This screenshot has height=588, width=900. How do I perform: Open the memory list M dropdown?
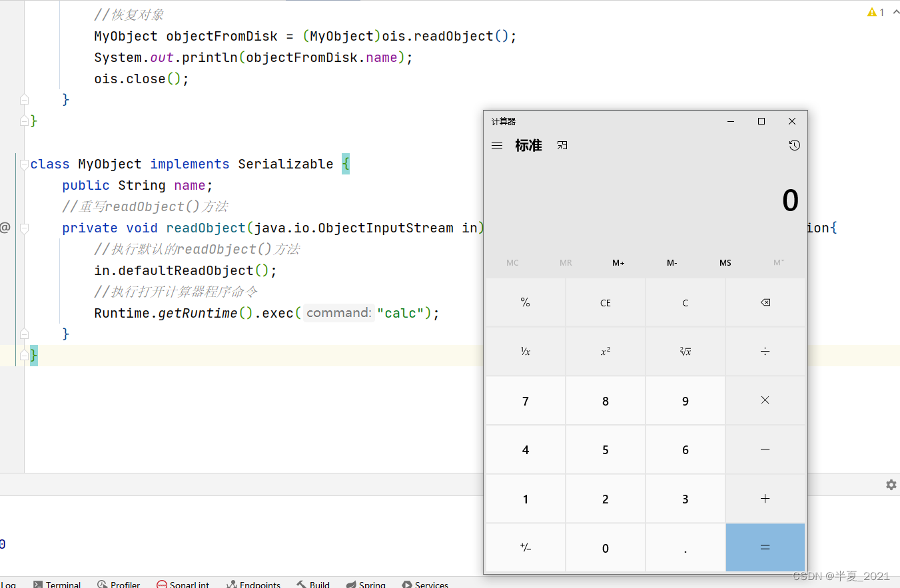tap(779, 263)
